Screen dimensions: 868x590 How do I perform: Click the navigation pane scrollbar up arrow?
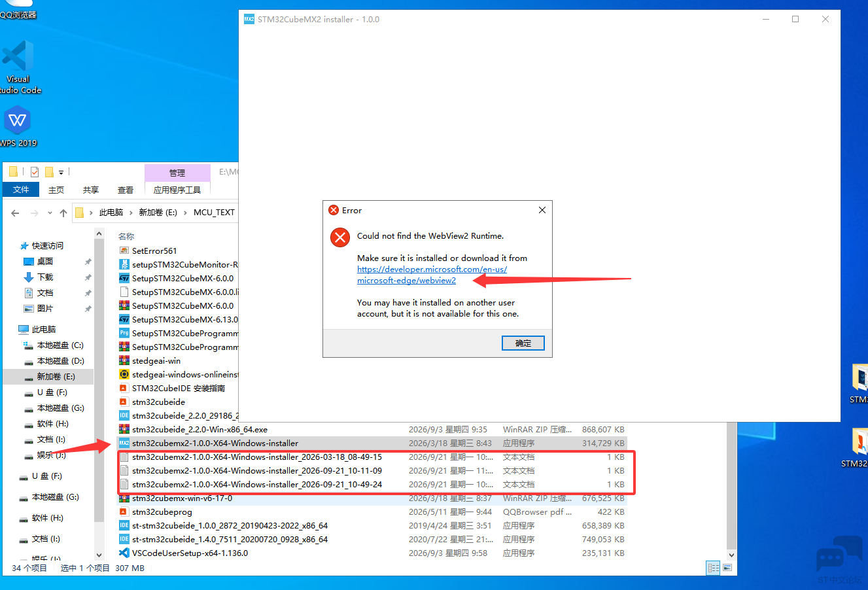99,234
